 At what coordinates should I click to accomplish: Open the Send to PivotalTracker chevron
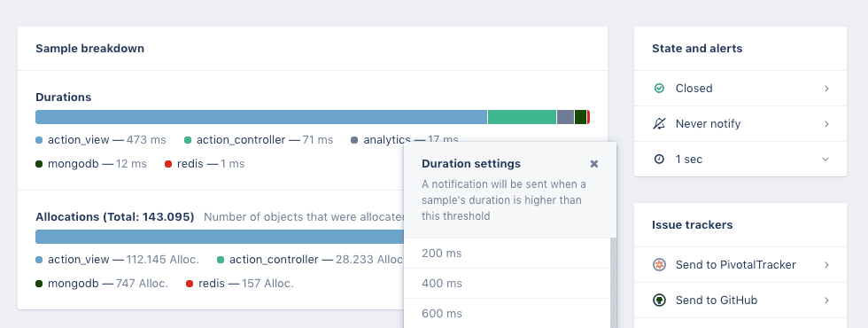826,265
